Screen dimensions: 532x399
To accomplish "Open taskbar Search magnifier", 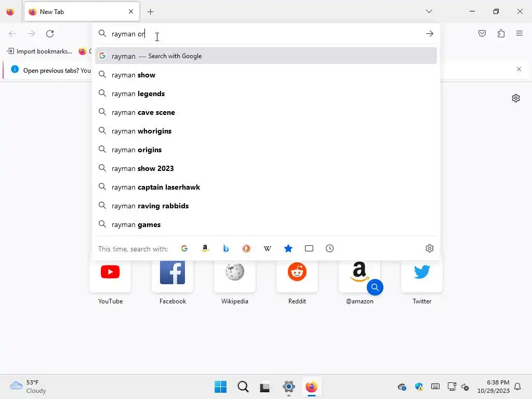I will point(243,387).
